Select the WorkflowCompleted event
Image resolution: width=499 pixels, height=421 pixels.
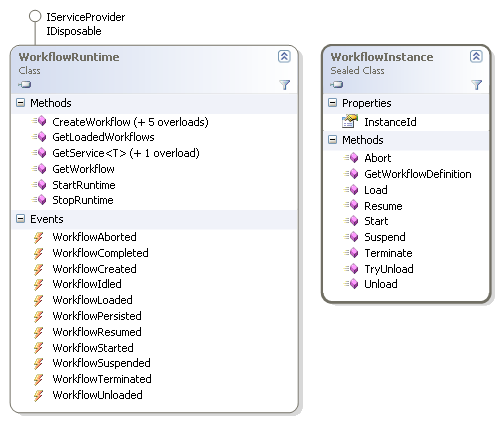tap(100, 253)
